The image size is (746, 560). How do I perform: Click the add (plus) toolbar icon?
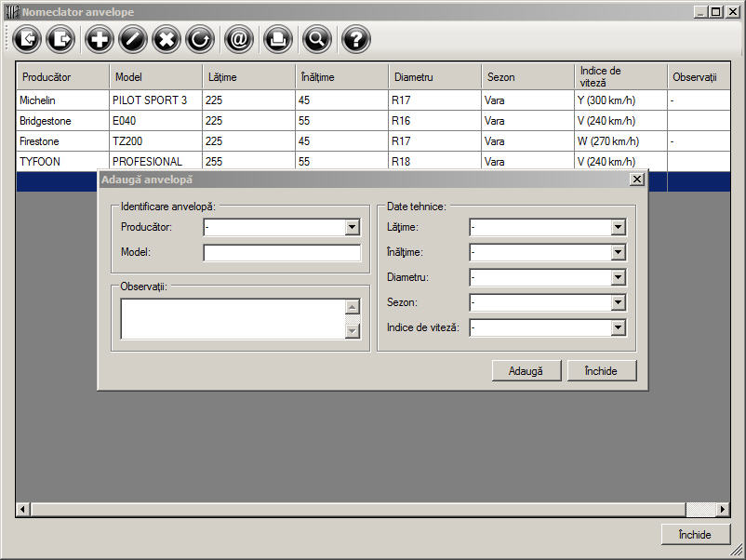(99, 39)
